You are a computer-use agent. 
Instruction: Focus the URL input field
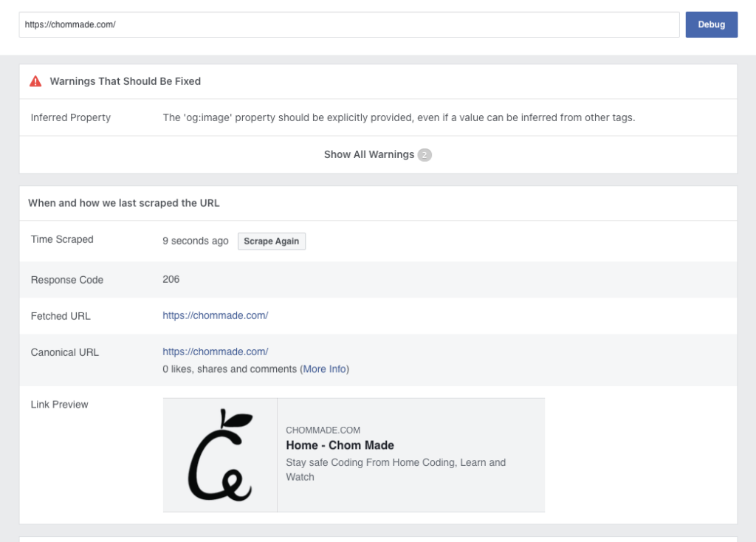[348, 24]
